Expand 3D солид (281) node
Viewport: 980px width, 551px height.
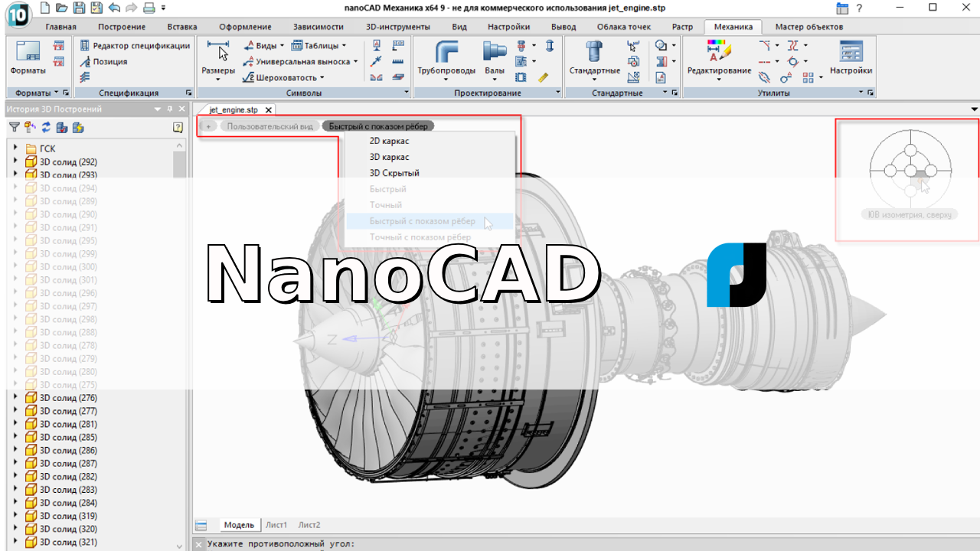[x=15, y=424]
